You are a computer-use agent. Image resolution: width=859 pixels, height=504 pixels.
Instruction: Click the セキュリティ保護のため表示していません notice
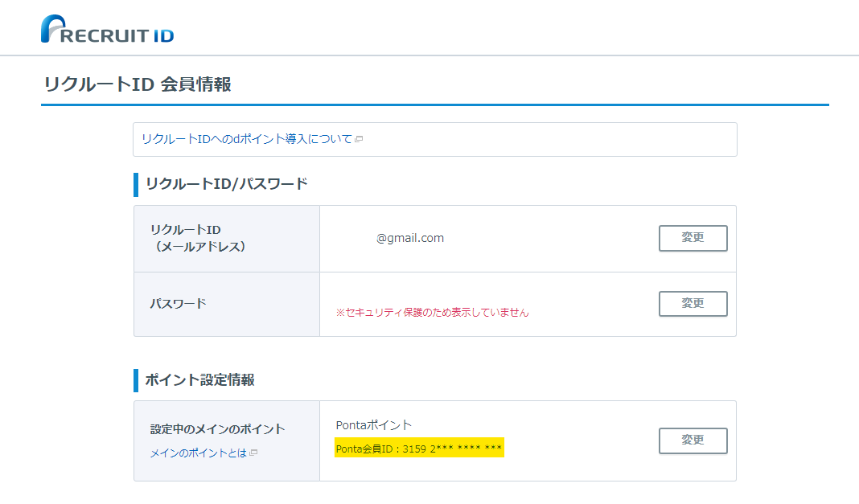[432, 313]
